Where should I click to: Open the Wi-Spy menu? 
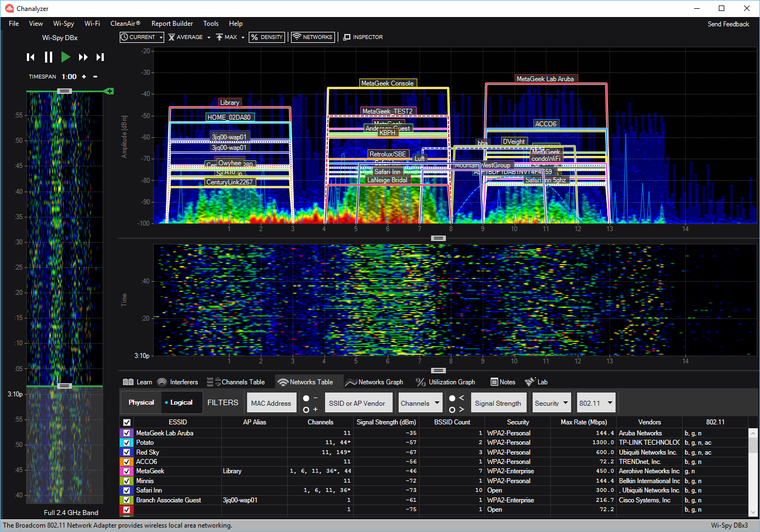coord(64,24)
